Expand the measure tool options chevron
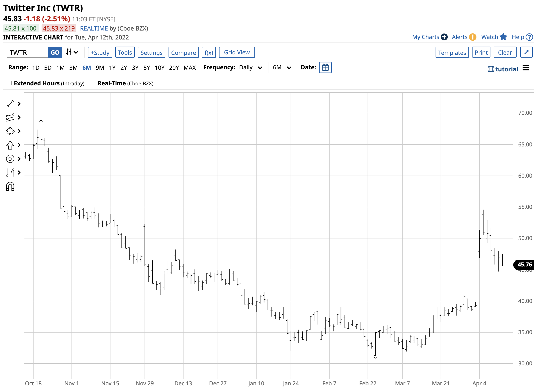The image size is (546, 392). [x=19, y=173]
